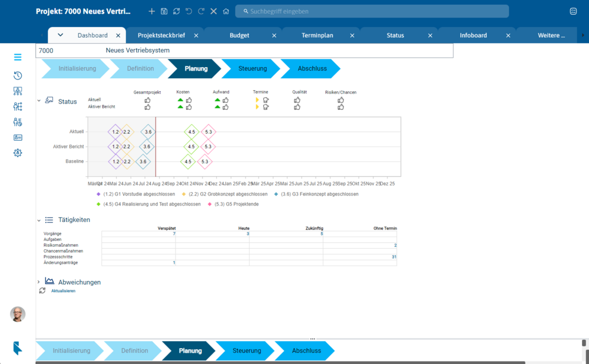Click the Aktualisieren link
This screenshot has width=589, height=364.
pyautogui.click(x=63, y=291)
